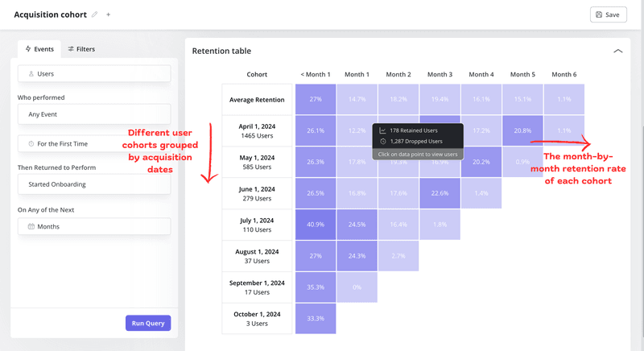Image resolution: width=644 pixels, height=351 pixels.
Task: Click the 24.3% cell for August cohort
Action: [x=357, y=256]
